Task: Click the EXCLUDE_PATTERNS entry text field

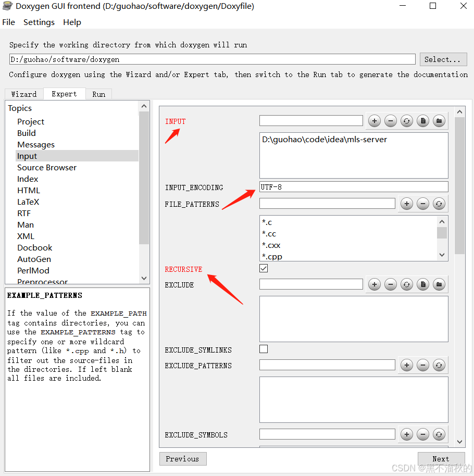Action: pyautogui.click(x=327, y=365)
